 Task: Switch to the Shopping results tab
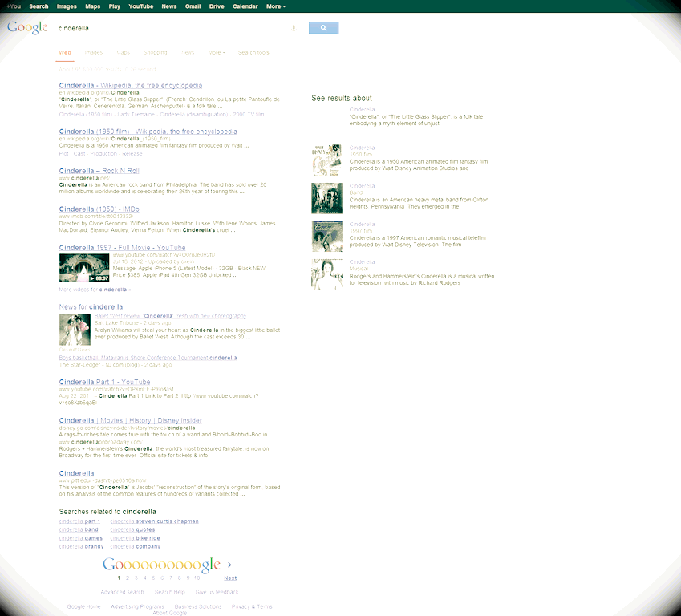[156, 53]
